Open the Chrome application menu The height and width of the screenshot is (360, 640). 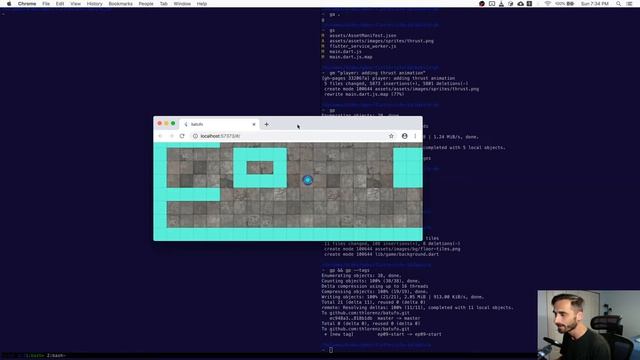(27, 4)
